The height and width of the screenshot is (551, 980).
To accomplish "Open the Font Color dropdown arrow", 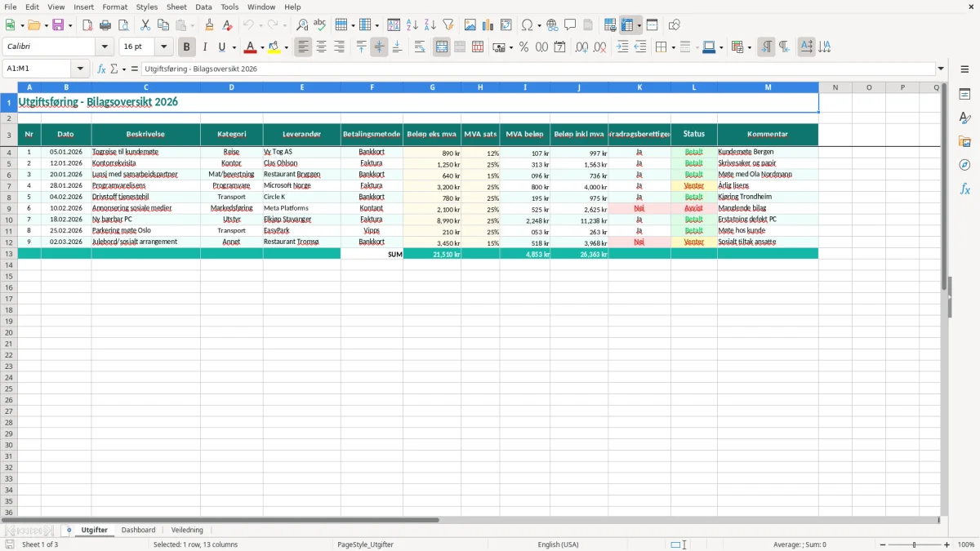I will point(262,47).
